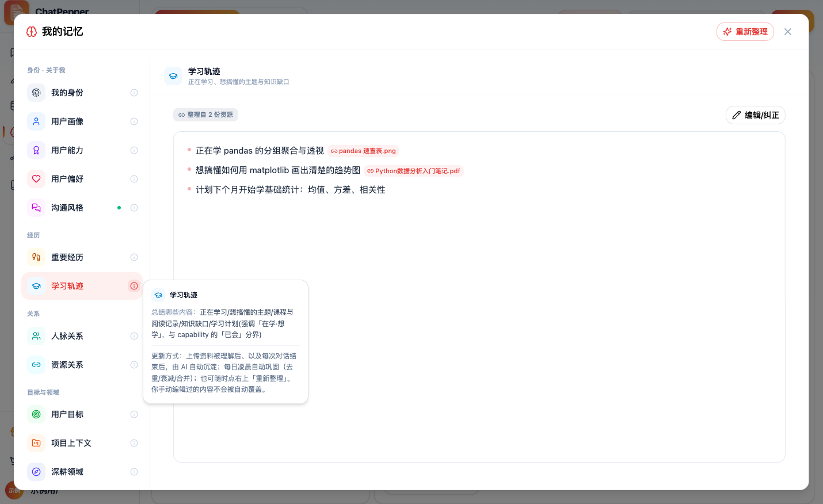
Task: Click the 想搞懂如何用 matplotlib text line
Action: pos(278,170)
